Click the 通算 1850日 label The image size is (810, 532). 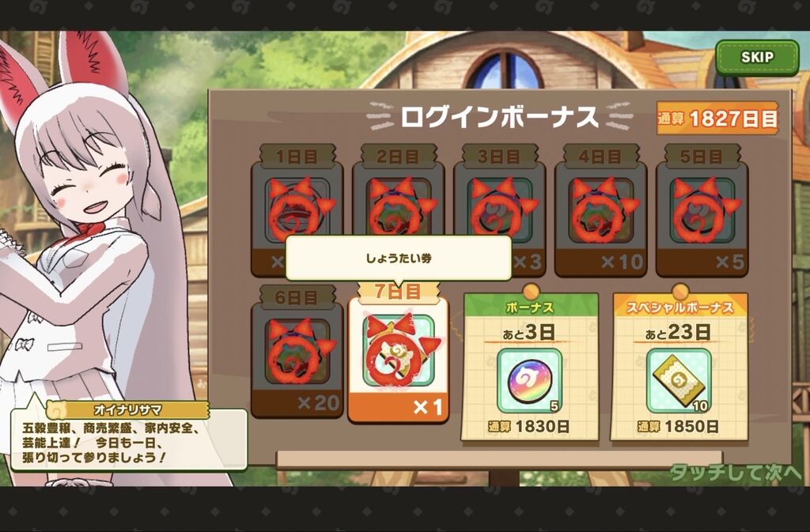click(x=678, y=427)
